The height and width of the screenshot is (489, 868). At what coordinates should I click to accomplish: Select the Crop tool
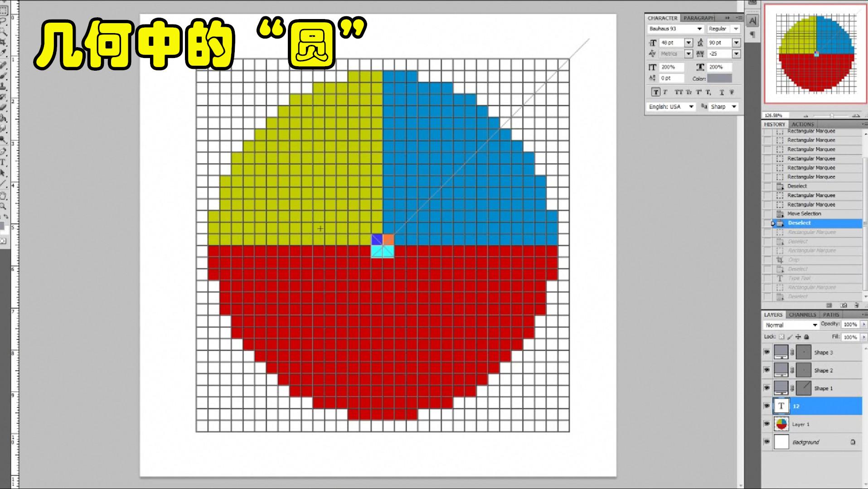tap(4, 42)
